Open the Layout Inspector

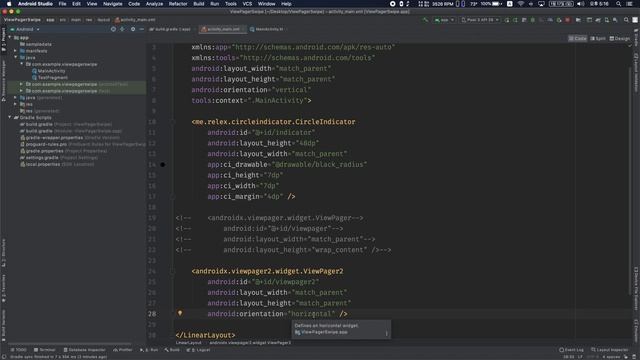click(x=610, y=350)
